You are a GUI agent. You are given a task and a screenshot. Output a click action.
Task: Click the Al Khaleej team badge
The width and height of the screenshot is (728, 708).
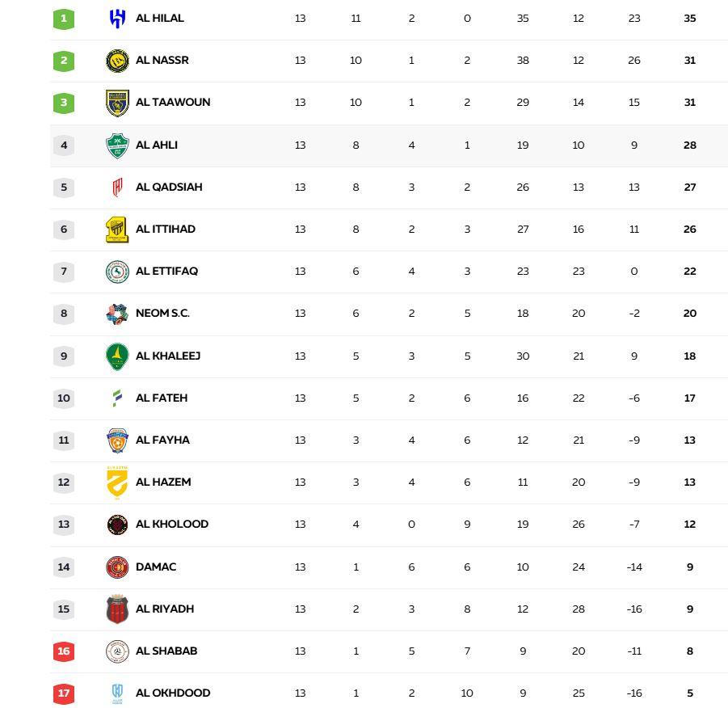tap(116, 356)
